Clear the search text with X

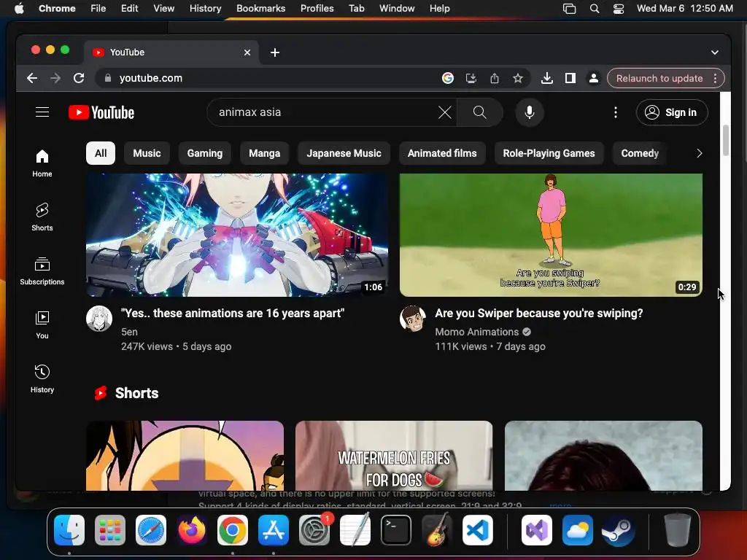coord(444,112)
